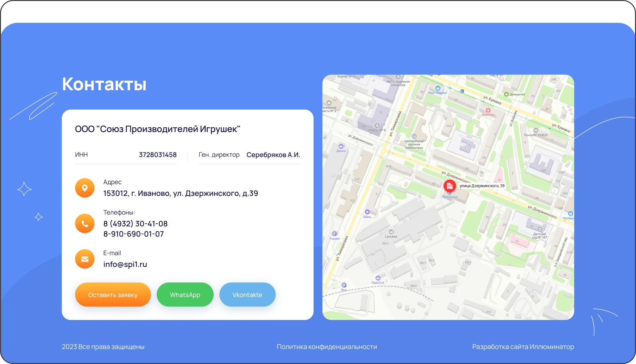636x364 pixels.
Task: Click the Детский сад № 157 icon
Action: [x=540, y=229]
